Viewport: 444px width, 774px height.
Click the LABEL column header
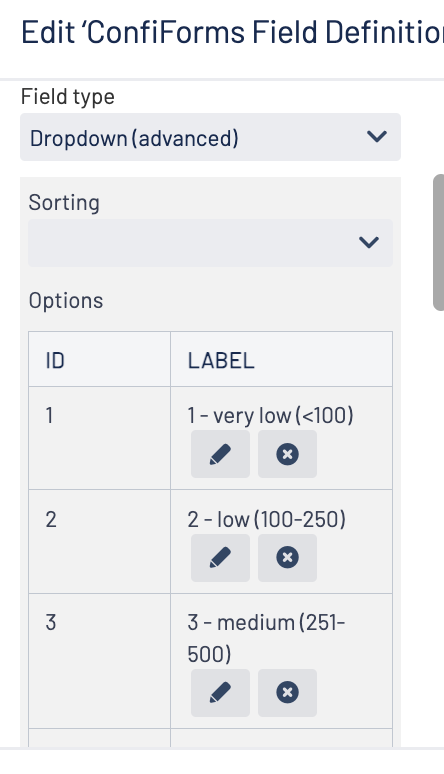tap(282, 359)
